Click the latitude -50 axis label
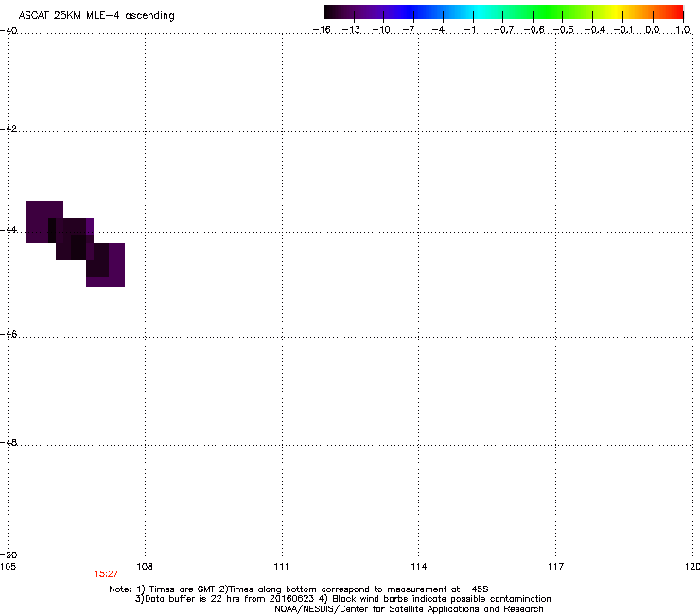700x615 pixels. (9, 554)
